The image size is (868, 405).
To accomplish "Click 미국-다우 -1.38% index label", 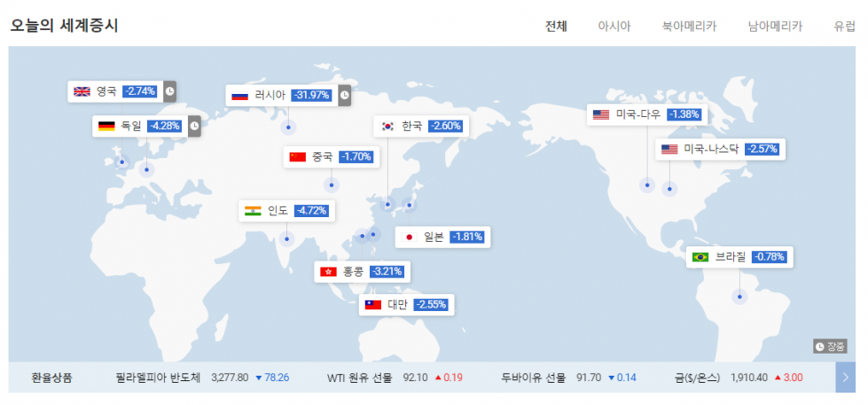I will coord(647,114).
